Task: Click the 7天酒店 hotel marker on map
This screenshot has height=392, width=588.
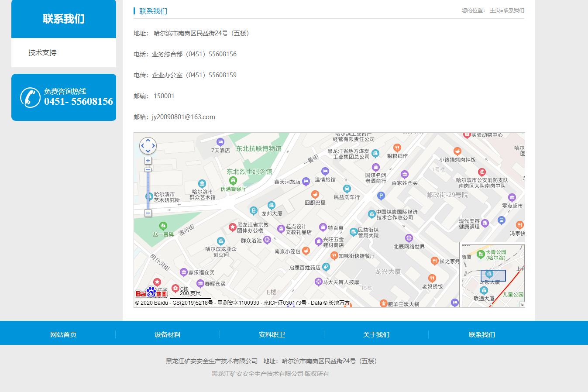Action: [x=220, y=142]
